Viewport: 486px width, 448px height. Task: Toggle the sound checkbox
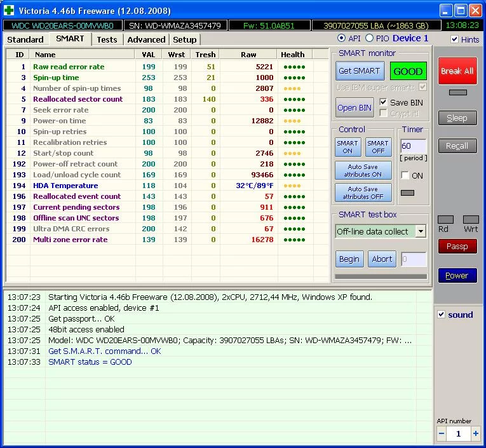(x=442, y=315)
